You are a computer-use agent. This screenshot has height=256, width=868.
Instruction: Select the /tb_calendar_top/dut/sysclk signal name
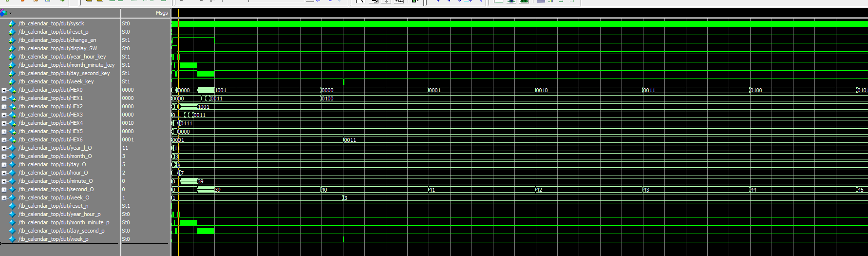coord(51,23)
